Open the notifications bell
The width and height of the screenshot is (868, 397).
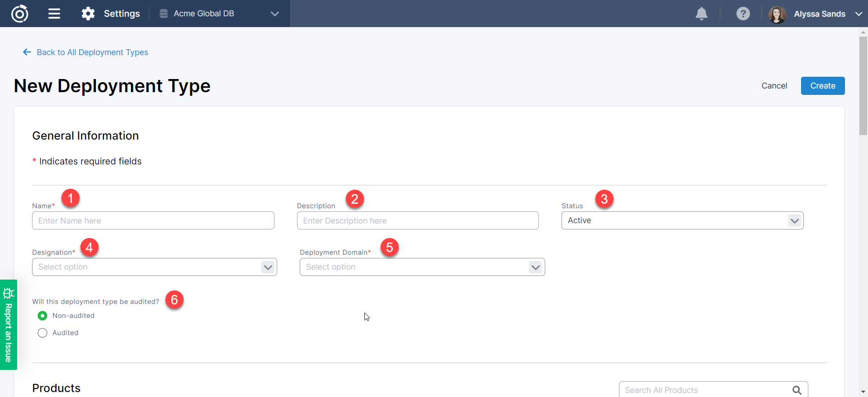(x=701, y=14)
